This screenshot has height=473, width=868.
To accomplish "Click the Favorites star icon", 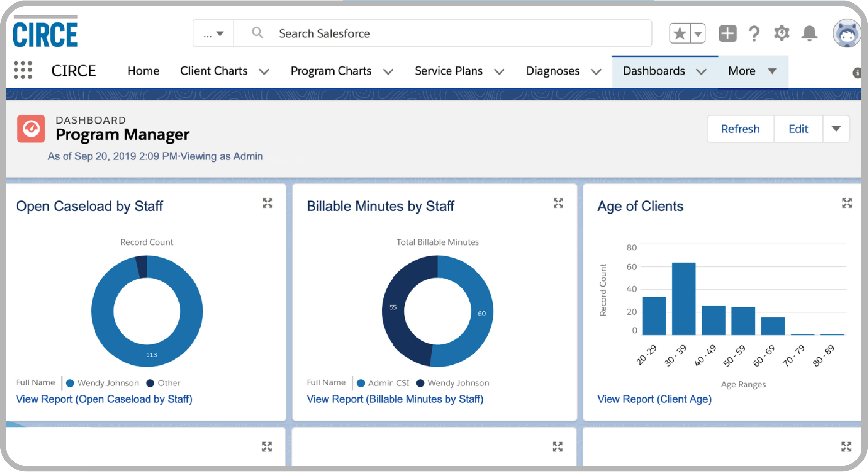I will click(680, 33).
